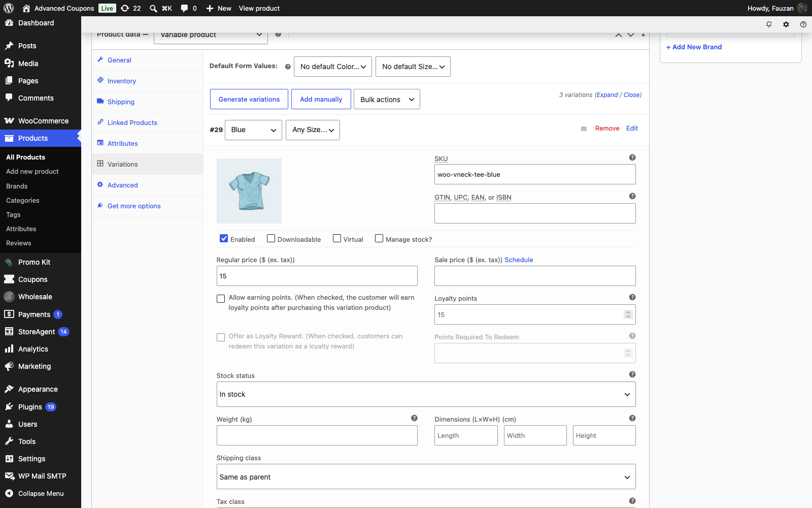The width and height of the screenshot is (812, 508).
Task: Open the Any Size variation dropdown
Action: click(313, 130)
